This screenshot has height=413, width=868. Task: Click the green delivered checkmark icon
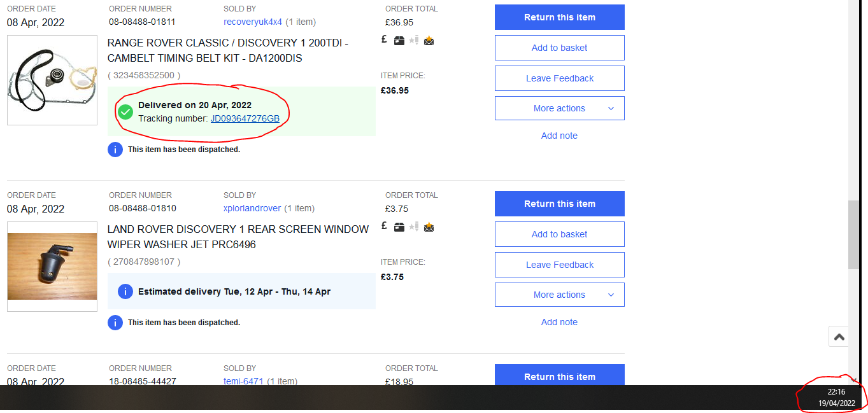(126, 112)
